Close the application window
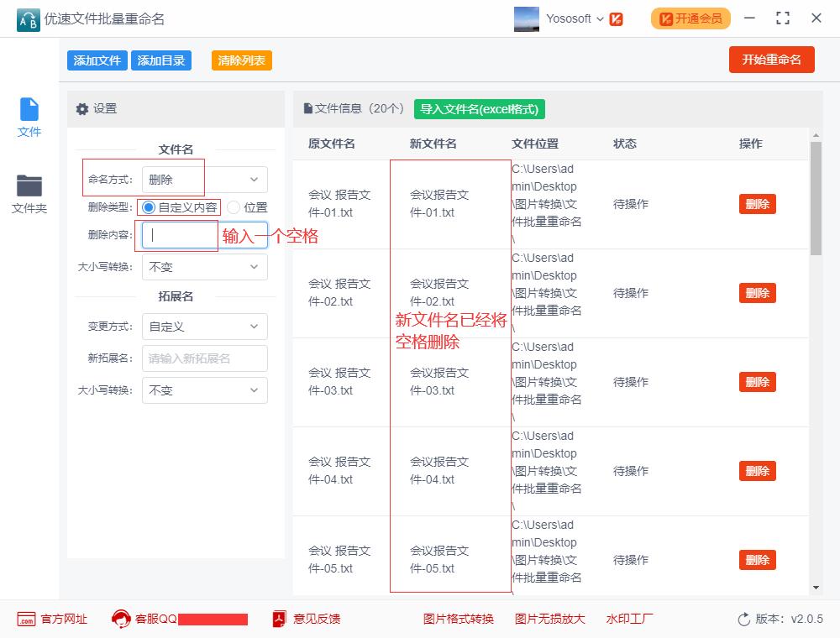This screenshot has height=638, width=840. click(816, 18)
